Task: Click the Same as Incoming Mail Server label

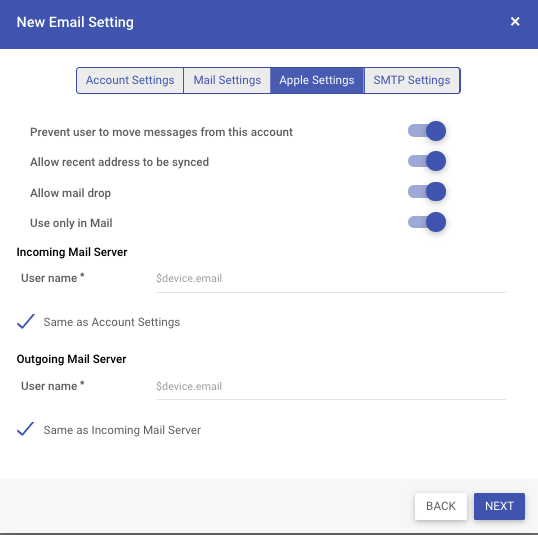Action: [122, 430]
